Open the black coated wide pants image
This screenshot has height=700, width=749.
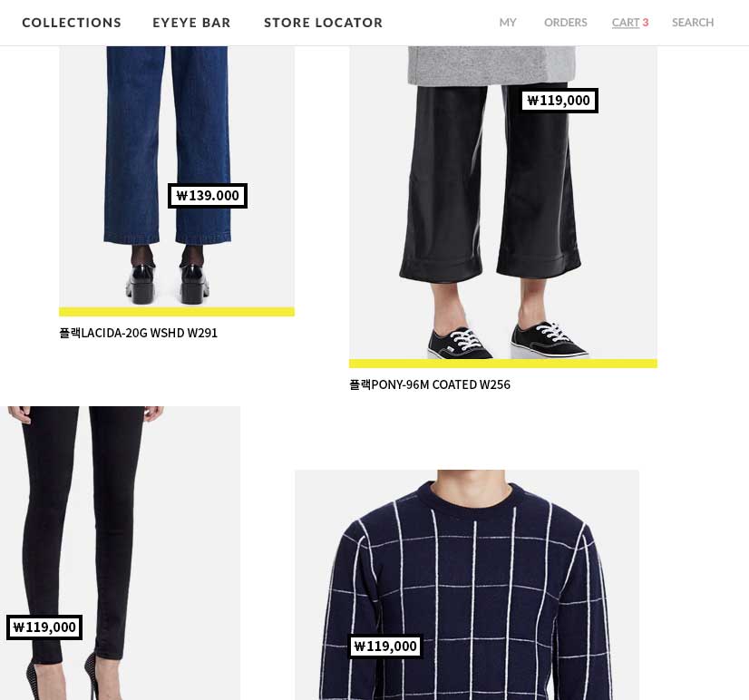click(503, 202)
